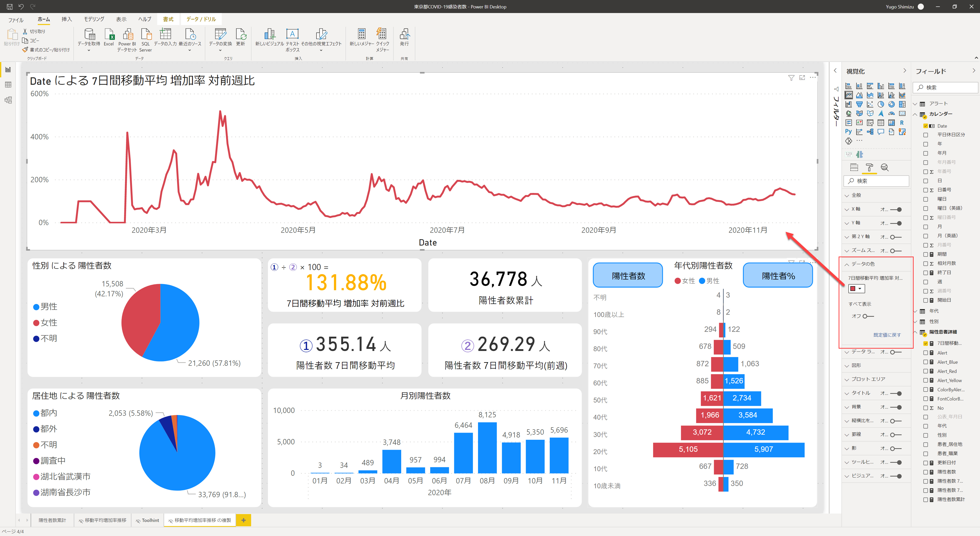
Task: Open the 書式 ribbon tab
Action: (168, 19)
